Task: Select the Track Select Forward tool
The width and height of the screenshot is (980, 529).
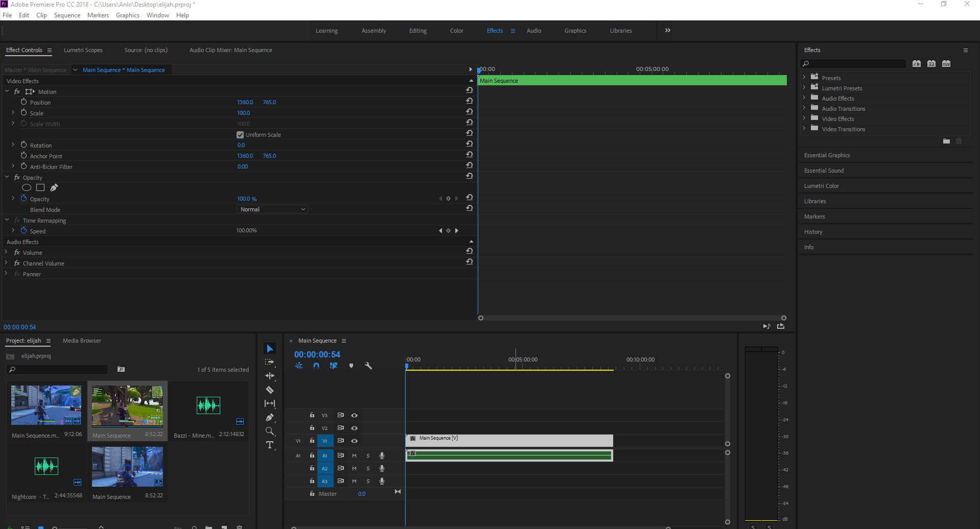Action: (270, 362)
